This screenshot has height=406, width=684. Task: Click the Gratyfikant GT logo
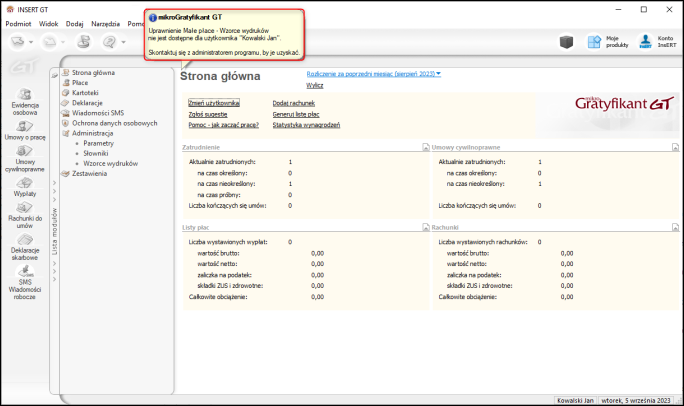tap(625, 103)
